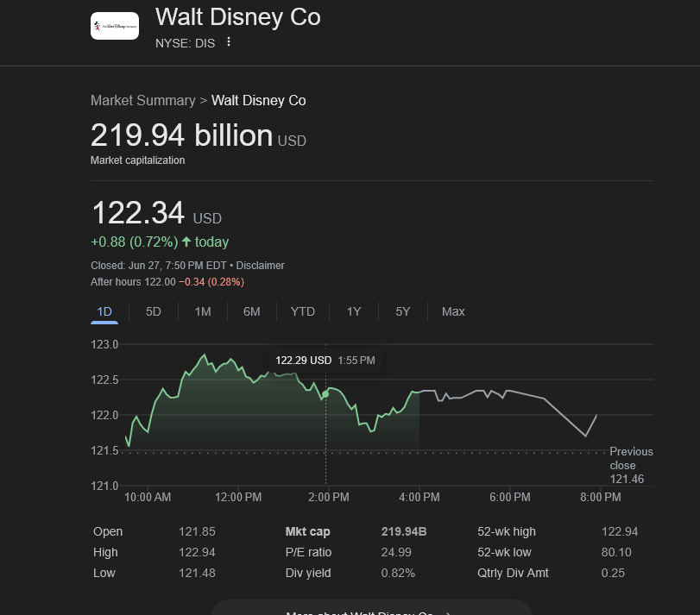The width and height of the screenshot is (700, 615).
Task: Click the Disclaimer link
Action: click(x=260, y=266)
